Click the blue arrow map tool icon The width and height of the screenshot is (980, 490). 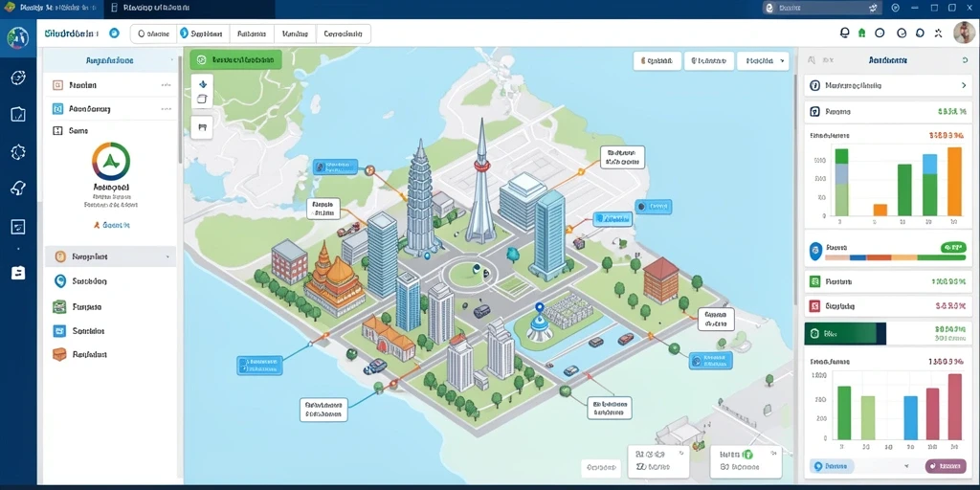[202, 83]
